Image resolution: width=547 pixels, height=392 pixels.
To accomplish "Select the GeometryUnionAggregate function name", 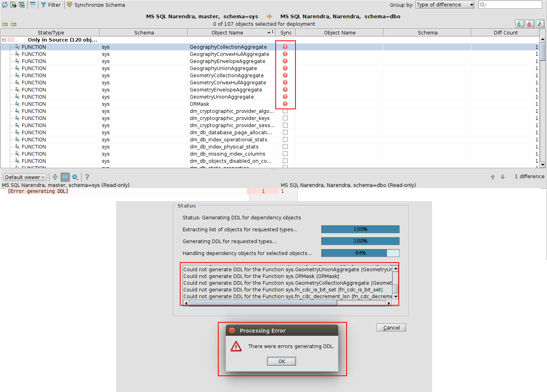I will 222,97.
